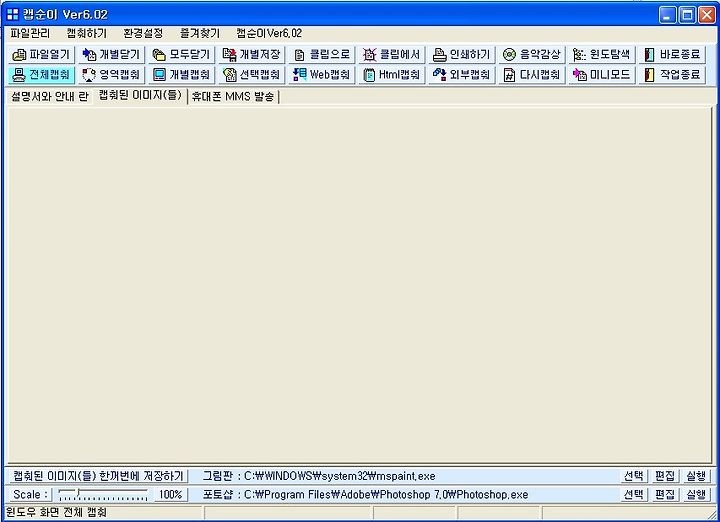Image resolution: width=720 pixels, height=522 pixels.
Task: Click the 바로종료 quit-now button
Action: (671, 55)
